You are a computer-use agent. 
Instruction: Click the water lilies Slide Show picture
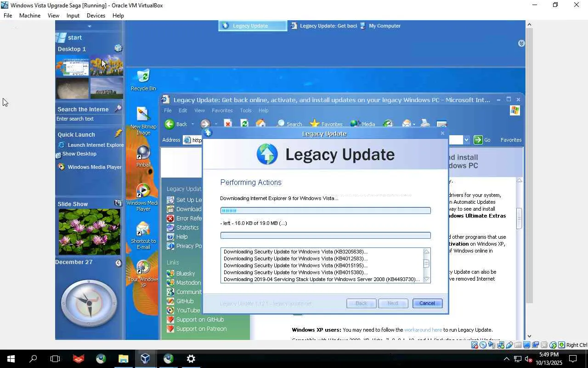(x=89, y=232)
